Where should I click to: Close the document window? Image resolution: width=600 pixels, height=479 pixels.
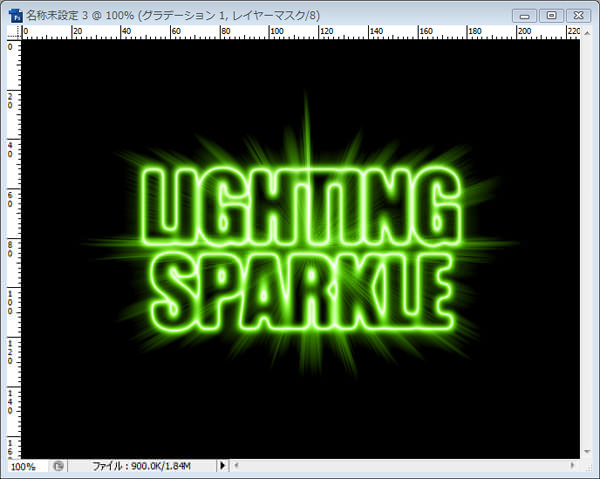(577, 16)
